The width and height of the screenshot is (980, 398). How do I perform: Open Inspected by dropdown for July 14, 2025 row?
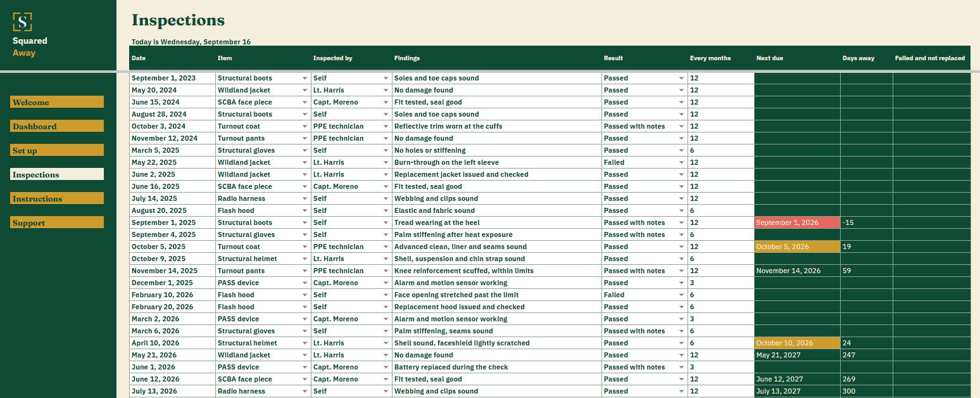point(386,199)
